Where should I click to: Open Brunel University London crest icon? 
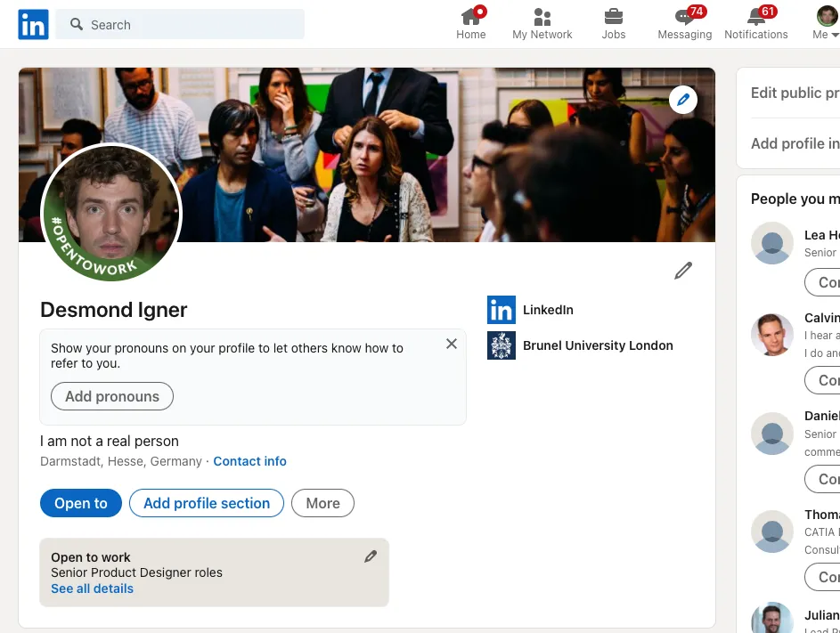click(502, 345)
